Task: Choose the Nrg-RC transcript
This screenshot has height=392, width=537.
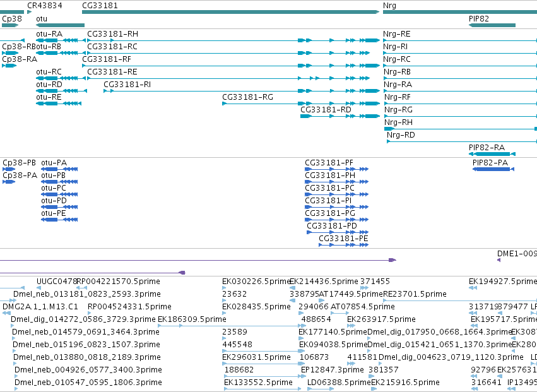Action: pyautogui.click(x=396, y=59)
